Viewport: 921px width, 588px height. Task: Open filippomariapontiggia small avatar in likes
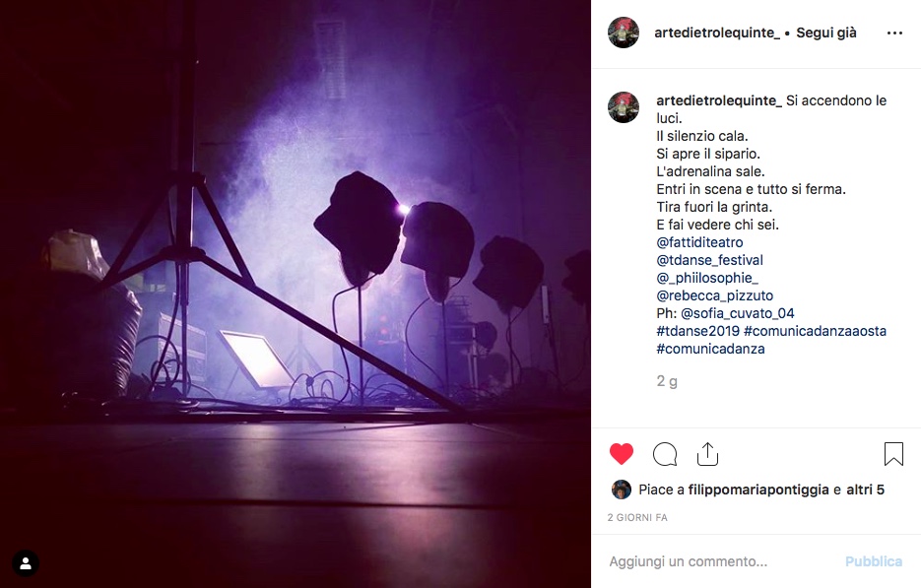[x=621, y=490]
